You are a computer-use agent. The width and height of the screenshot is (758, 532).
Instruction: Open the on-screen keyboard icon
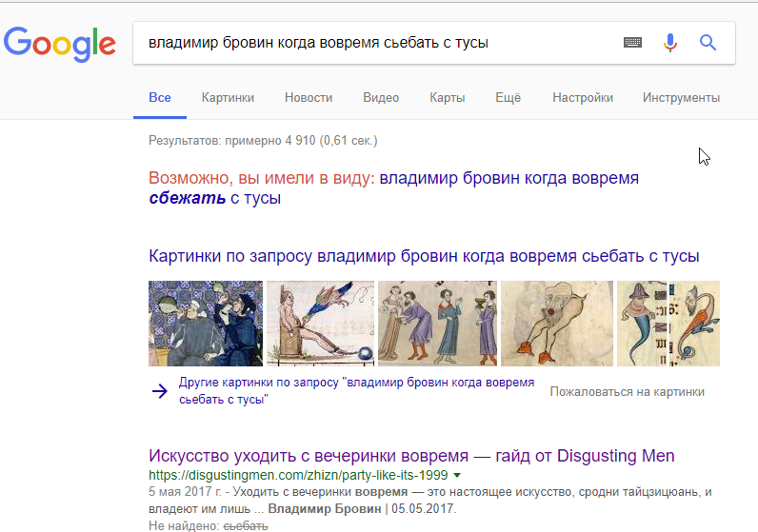coord(632,43)
